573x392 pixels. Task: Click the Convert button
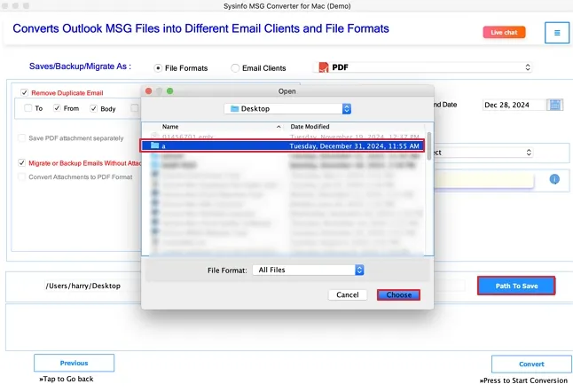point(531,364)
